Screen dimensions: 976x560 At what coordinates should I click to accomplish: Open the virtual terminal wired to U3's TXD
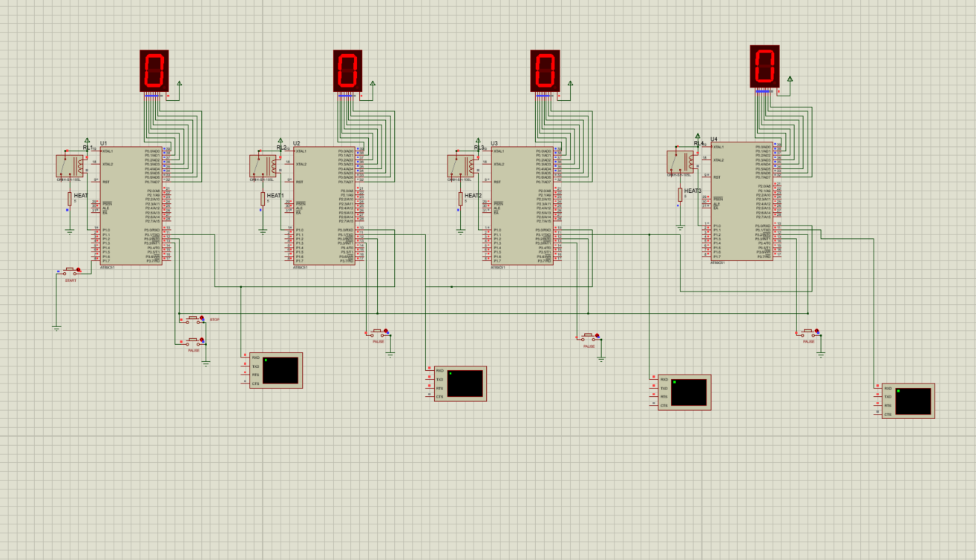684,392
